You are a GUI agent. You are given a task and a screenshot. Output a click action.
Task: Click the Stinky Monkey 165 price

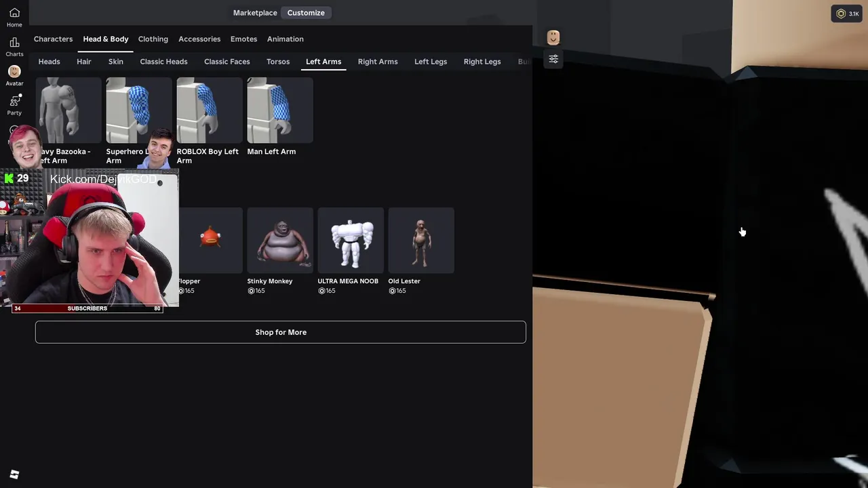[256, 291]
